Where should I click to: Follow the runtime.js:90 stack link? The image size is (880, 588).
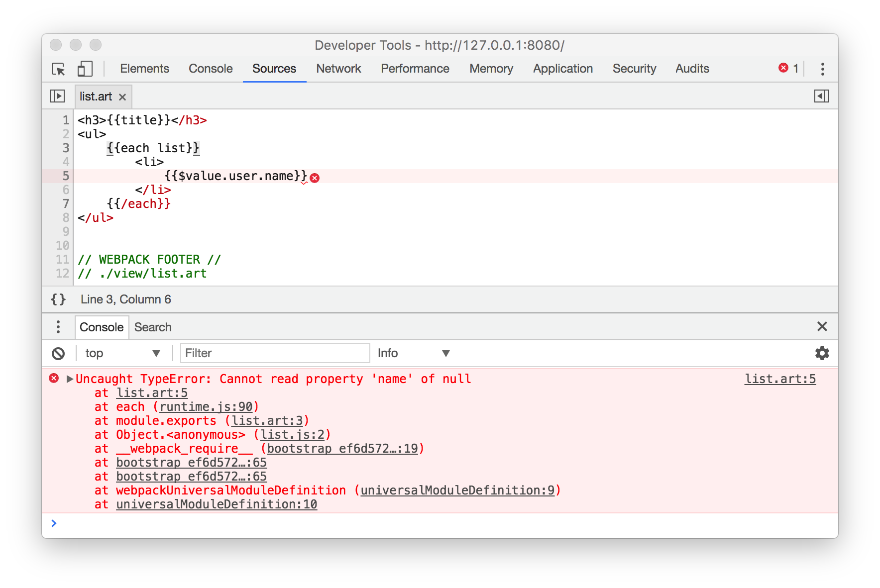click(206, 407)
